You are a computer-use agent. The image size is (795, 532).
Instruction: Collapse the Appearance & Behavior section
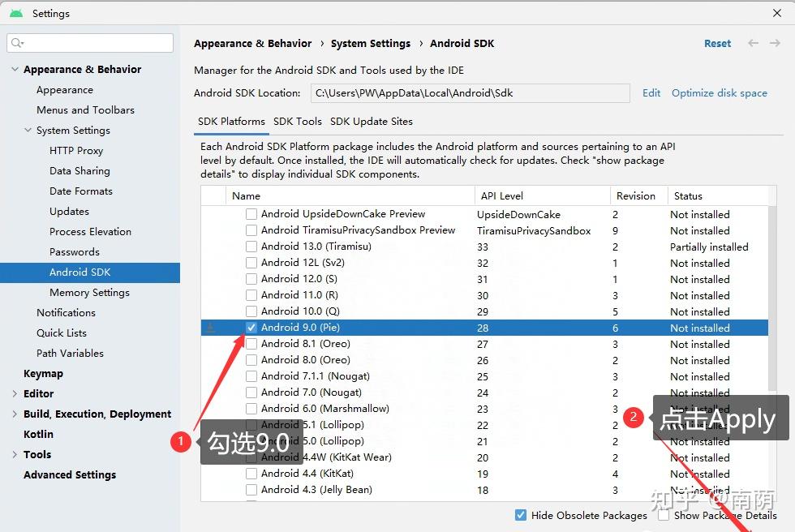click(x=13, y=69)
